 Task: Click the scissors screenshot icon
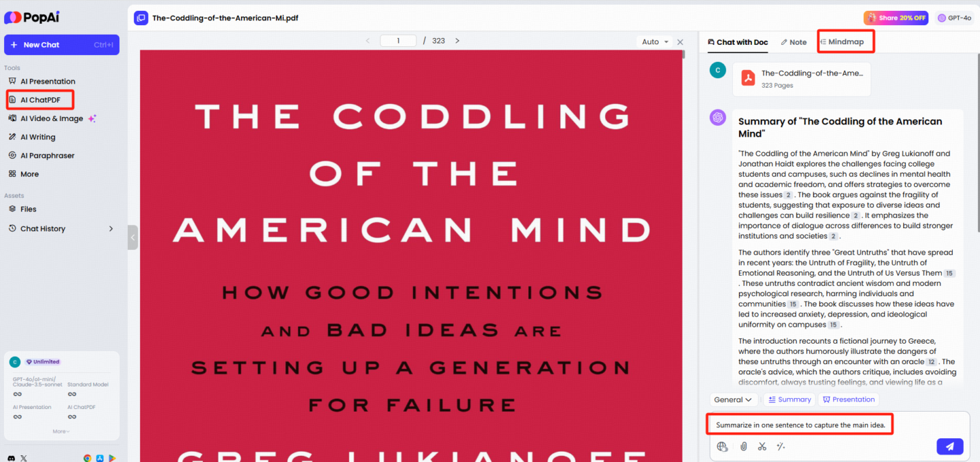pyautogui.click(x=762, y=447)
